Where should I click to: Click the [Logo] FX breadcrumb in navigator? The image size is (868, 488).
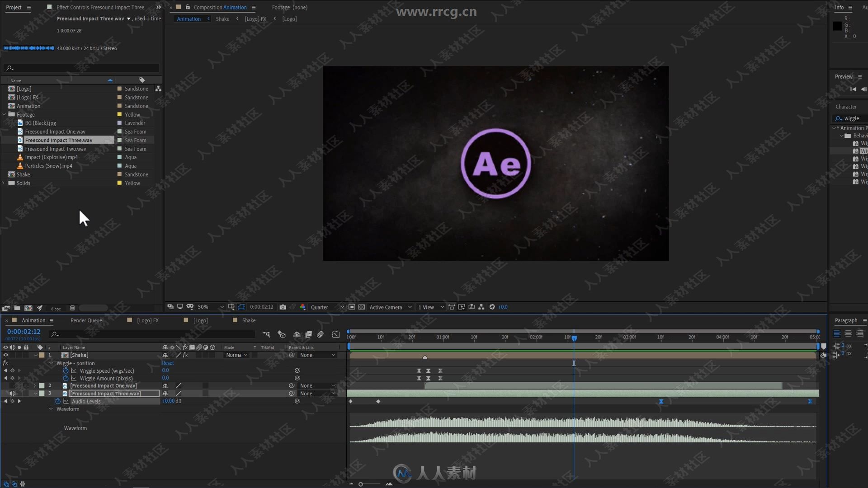255,19
